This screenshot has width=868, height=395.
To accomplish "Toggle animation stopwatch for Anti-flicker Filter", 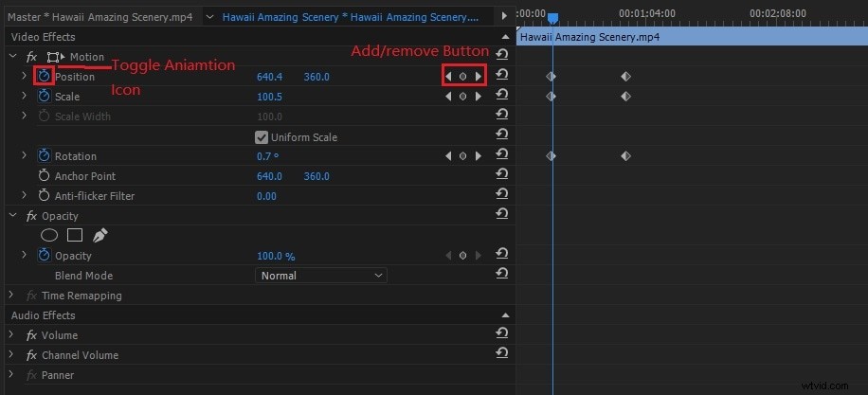I will pos(44,196).
